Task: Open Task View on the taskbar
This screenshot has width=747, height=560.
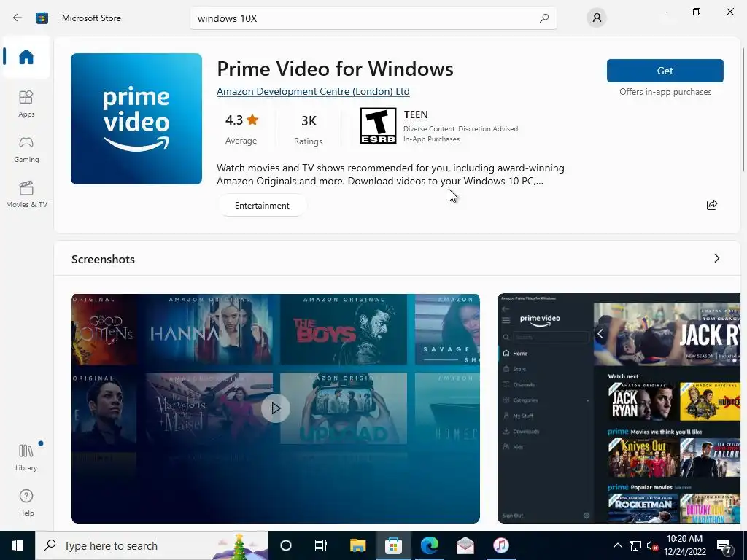Action: [x=321, y=545]
